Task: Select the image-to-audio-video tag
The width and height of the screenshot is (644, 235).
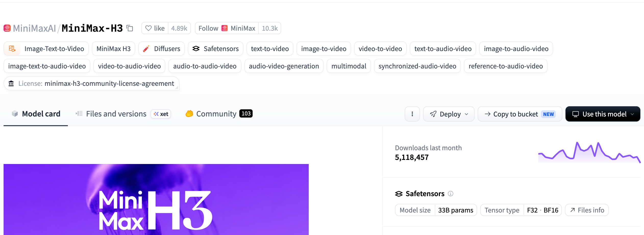Action: (516, 49)
